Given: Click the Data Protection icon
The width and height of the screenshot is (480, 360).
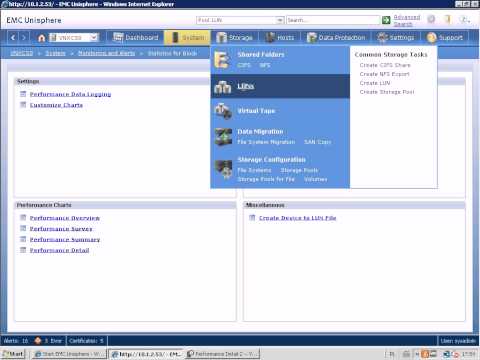Looking at the screenshot, I should [311, 38].
